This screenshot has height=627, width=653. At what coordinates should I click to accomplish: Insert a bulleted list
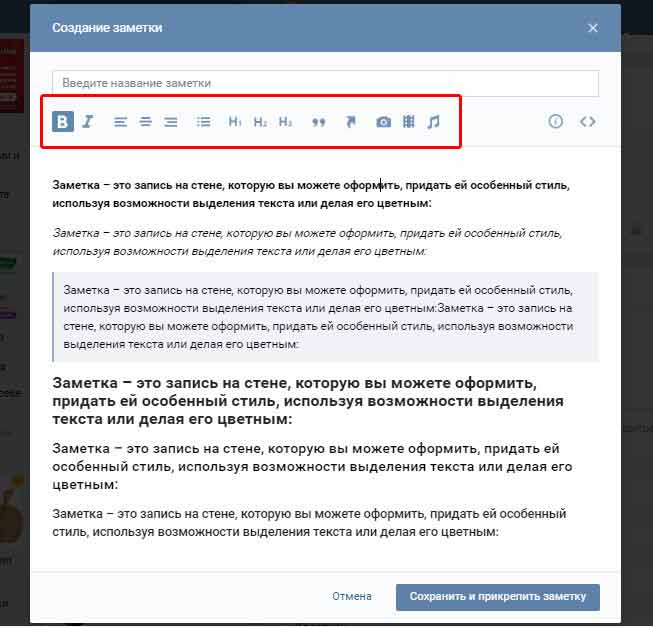204,122
